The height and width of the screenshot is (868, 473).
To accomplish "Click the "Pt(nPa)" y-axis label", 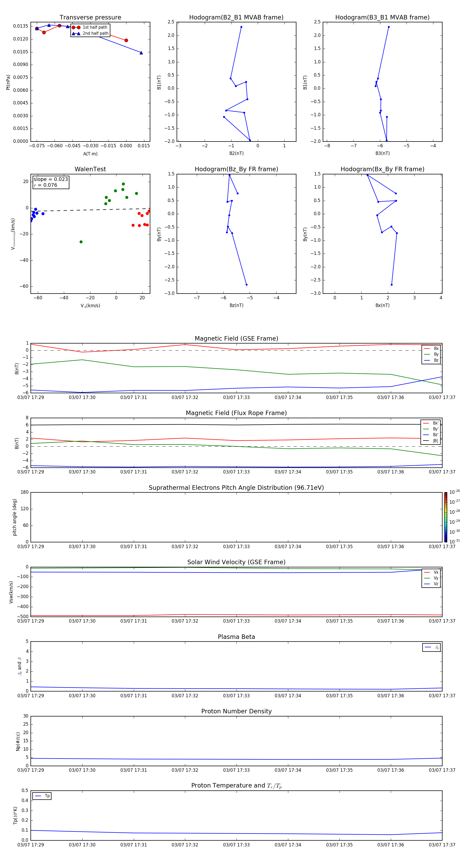I will click(x=8, y=82).
